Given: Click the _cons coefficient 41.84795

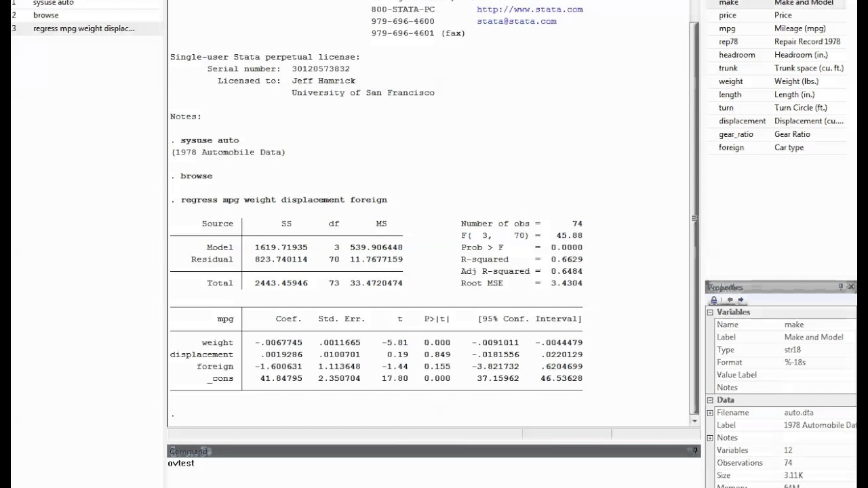Looking at the screenshot, I should (281, 378).
